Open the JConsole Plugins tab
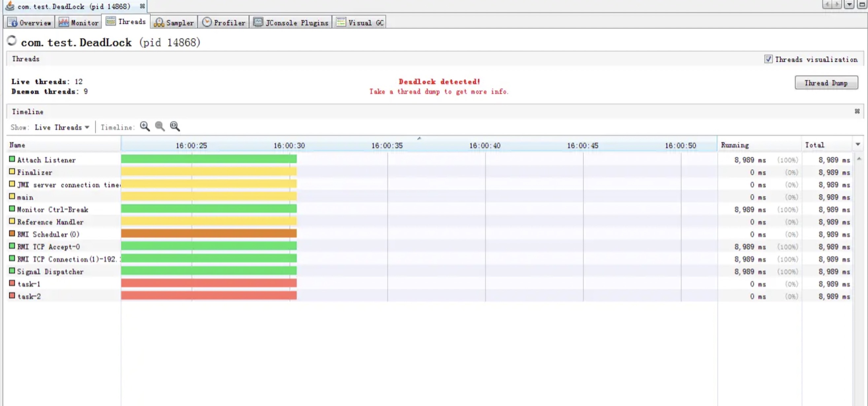 coord(291,22)
